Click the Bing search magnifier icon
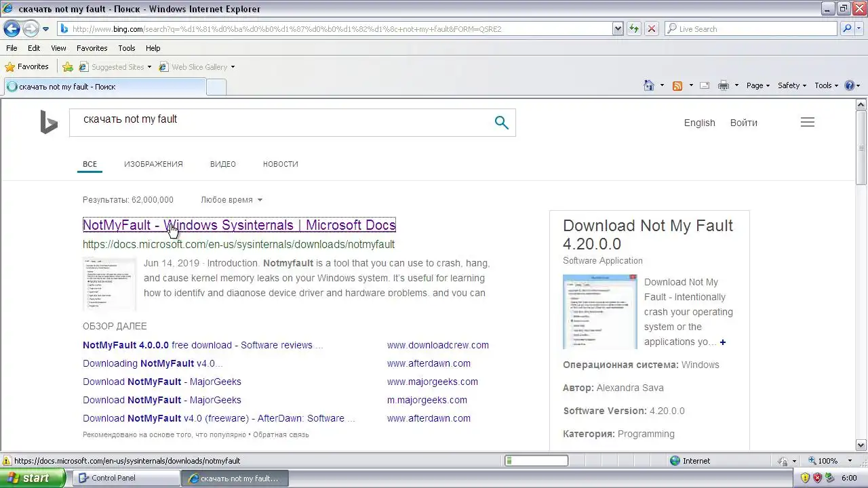 [501, 123]
